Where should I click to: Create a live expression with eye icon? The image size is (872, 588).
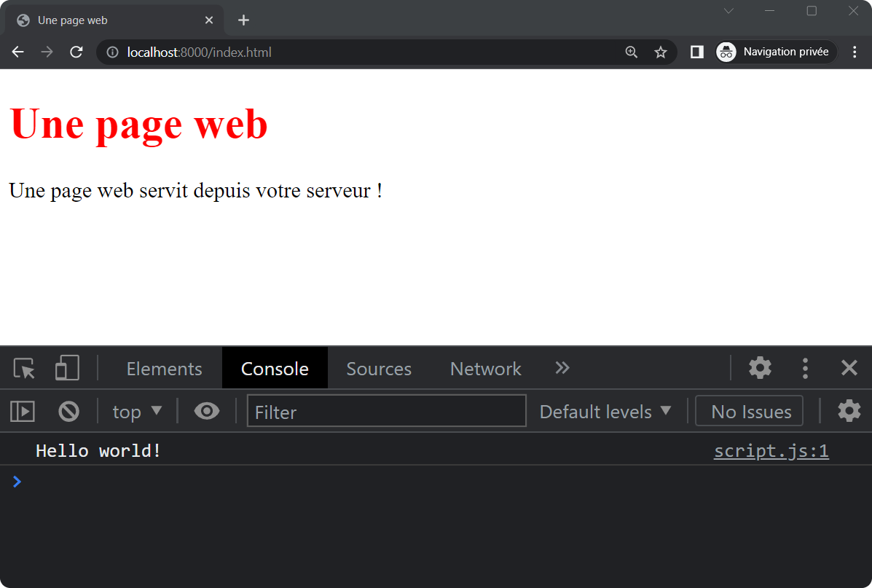pyautogui.click(x=206, y=412)
